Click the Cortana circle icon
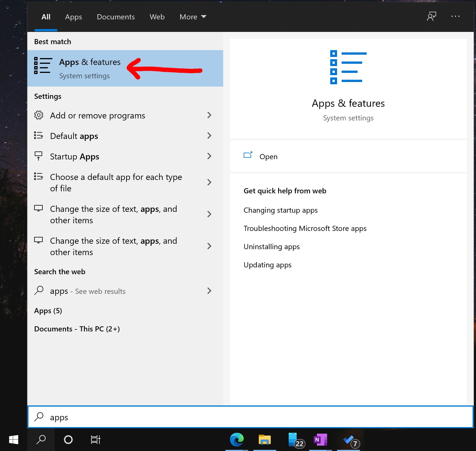 coord(68,440)
